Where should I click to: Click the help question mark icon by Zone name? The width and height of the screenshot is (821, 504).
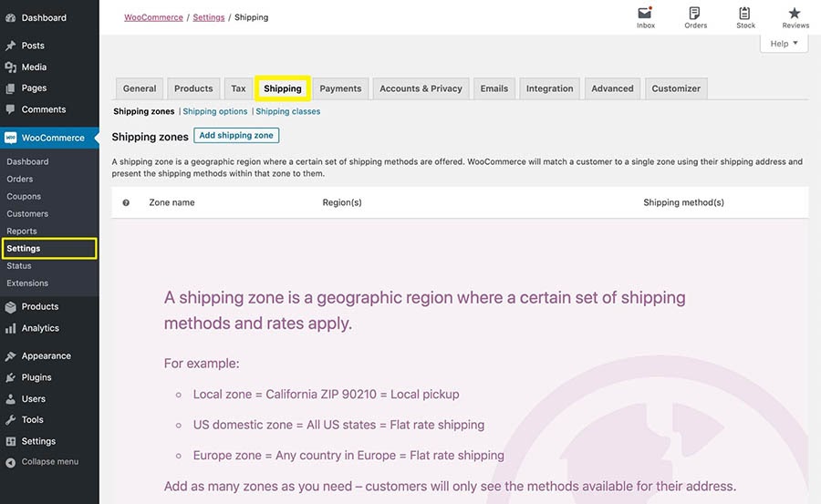126,202
